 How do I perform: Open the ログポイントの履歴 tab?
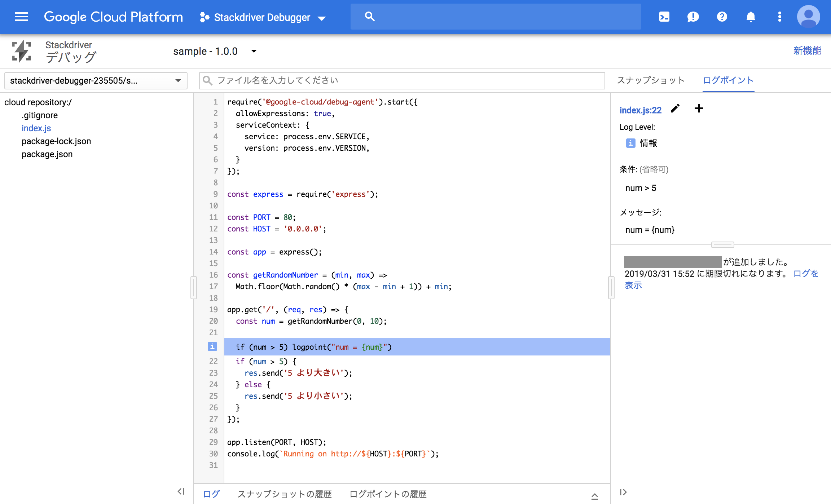point(388,494)
